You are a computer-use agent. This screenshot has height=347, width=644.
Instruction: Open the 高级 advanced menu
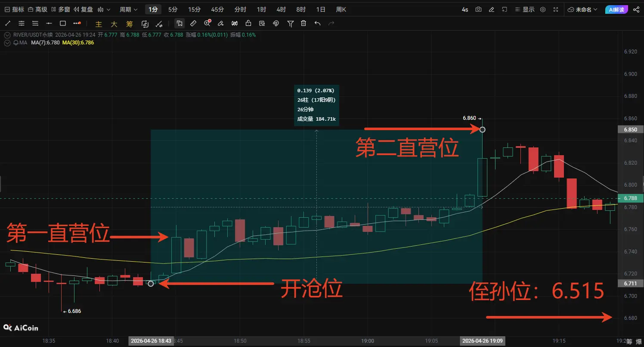pos(37,9)
